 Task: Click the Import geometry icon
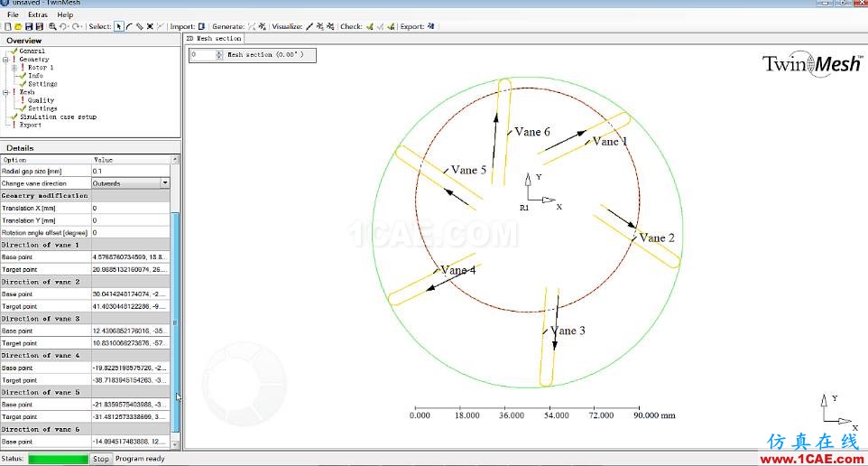pyautogui.click(x=201, y=26)
